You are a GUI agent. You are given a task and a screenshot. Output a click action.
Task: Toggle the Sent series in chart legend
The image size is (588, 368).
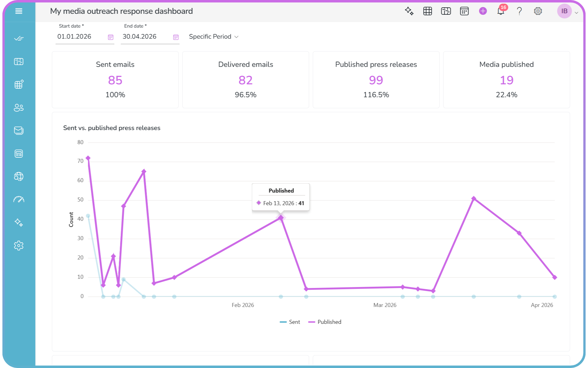[290, 322]
